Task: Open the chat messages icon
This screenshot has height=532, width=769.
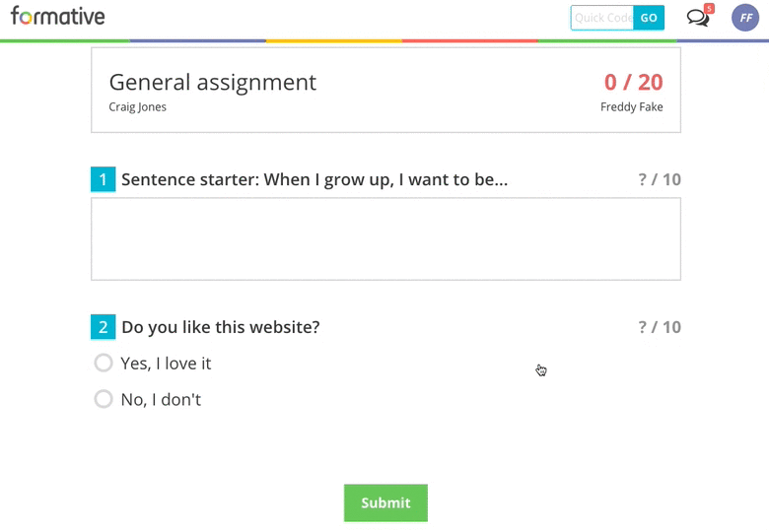Action: pos(697,18)
